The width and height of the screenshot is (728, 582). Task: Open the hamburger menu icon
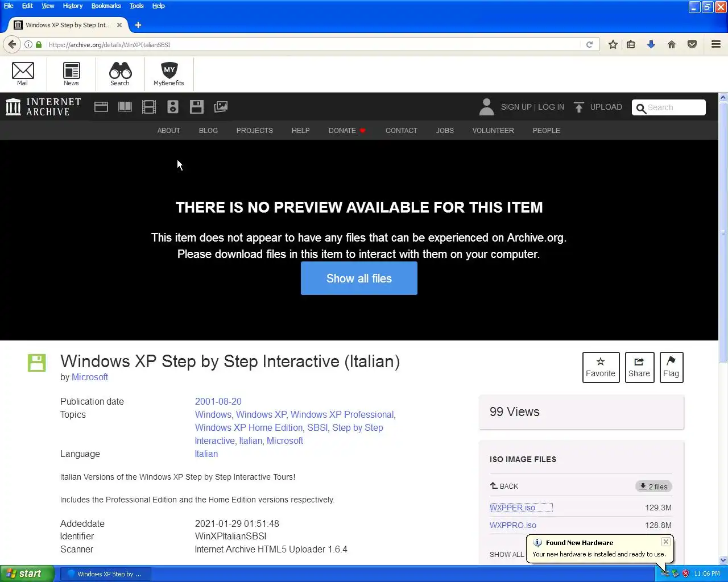[716, 44]
